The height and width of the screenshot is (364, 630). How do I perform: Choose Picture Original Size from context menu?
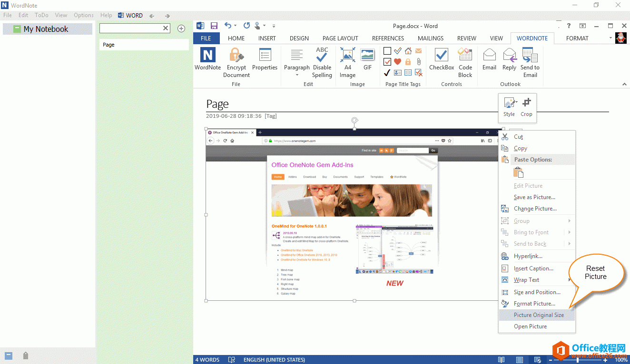pyautogui.click(x=539, y=315)
